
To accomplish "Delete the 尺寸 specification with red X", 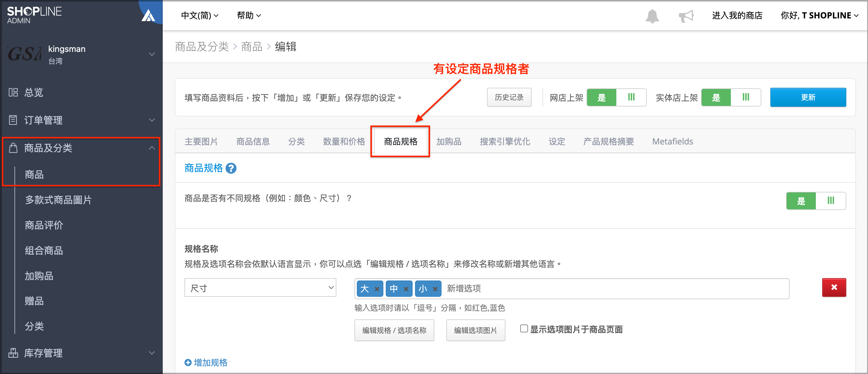I will (x=834, y=287).
